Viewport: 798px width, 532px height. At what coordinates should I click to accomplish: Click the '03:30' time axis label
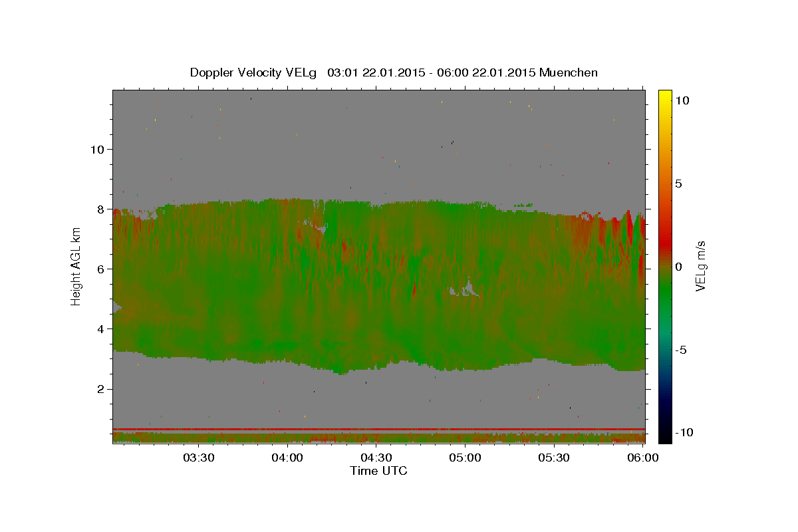point(198,458)
